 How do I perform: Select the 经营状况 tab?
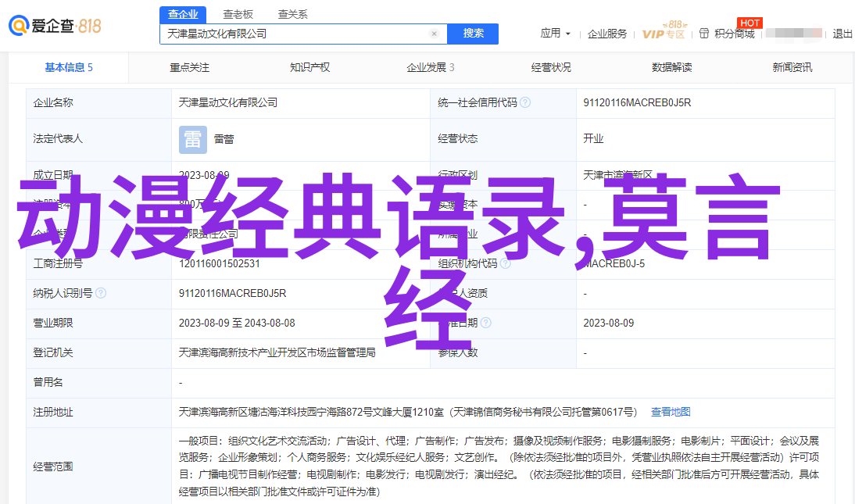551,67
